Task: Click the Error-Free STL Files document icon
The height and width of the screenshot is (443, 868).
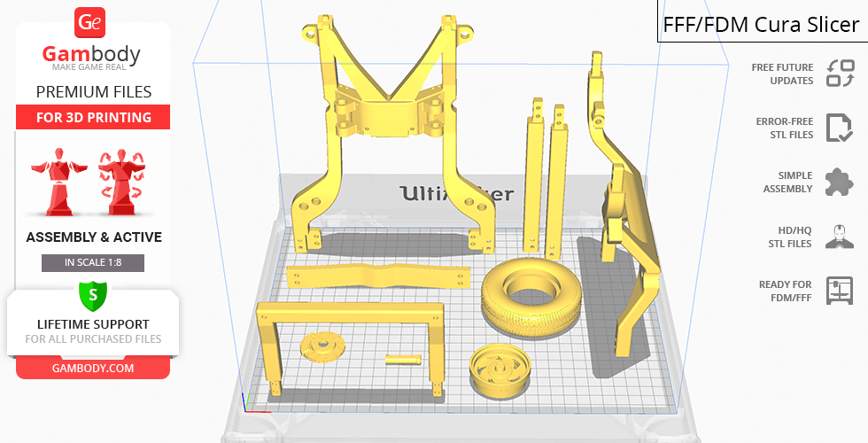Action: point(838,128)
